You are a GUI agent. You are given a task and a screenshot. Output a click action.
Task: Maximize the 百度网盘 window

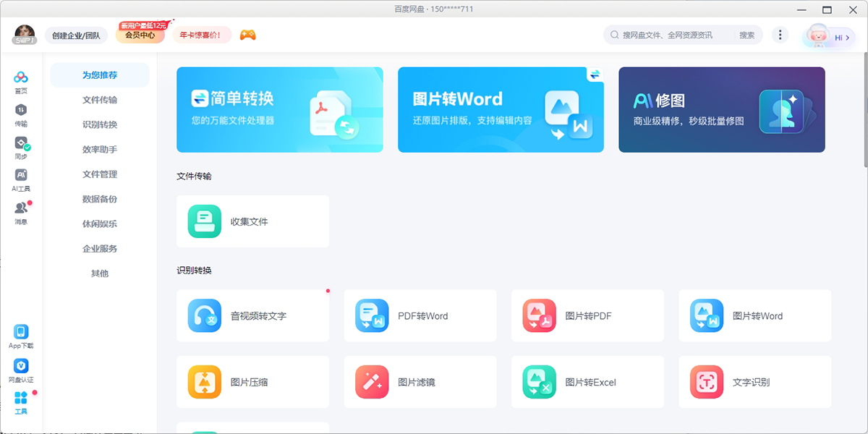pos(827,9)
